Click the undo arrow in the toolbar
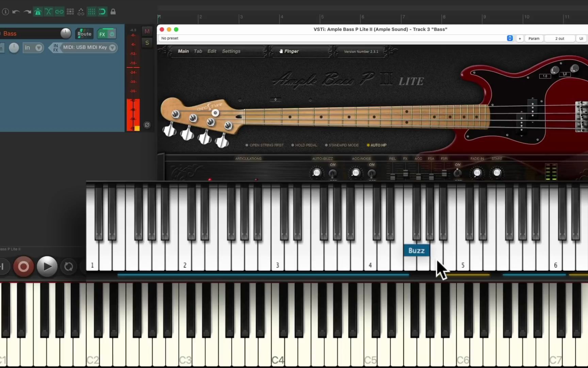Screen dimensions: 588x368 [16, 12]
